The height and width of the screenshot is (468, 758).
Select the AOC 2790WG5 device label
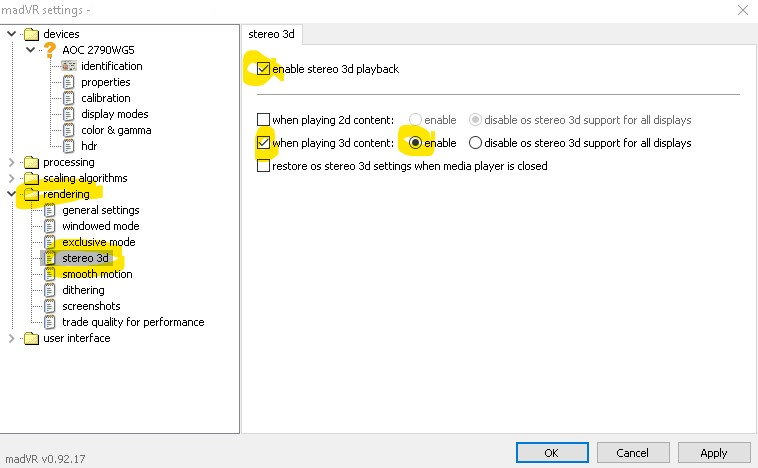98,50
